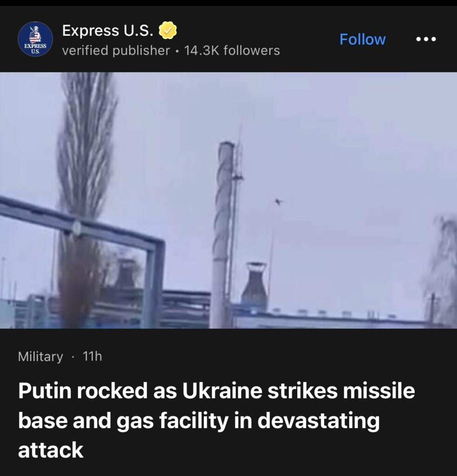
Task: Open the Express U.S. publisher name
Action: click(x=108, y=30)
